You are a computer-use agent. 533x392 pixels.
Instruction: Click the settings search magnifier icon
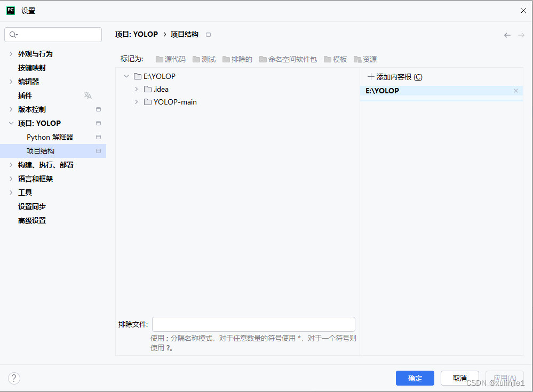(x=13, y=35)
